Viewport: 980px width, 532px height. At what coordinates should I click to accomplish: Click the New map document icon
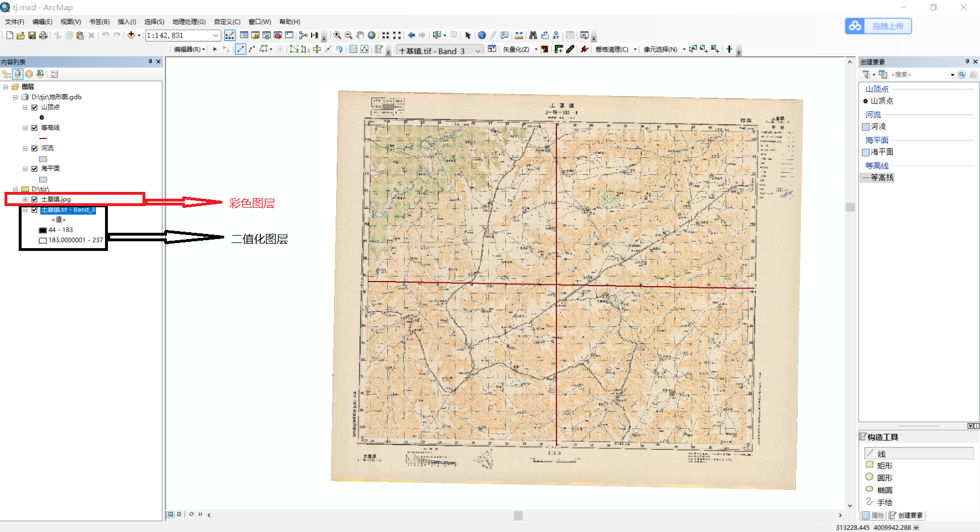point(10,35)
